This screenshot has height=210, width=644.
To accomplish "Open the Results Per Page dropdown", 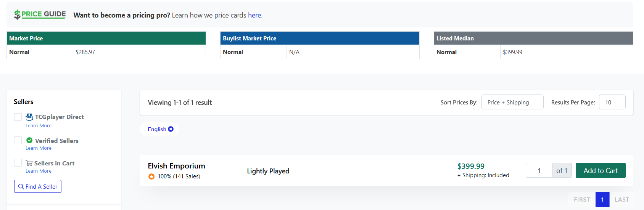I will 612,102.
